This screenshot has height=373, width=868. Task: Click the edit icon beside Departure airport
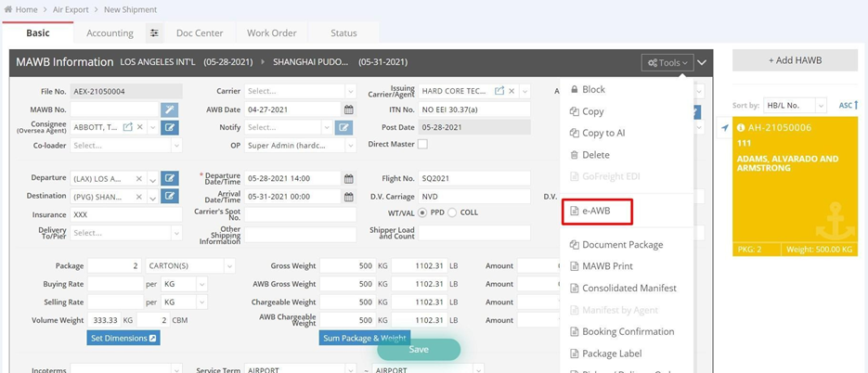click(x=169, y=178)
